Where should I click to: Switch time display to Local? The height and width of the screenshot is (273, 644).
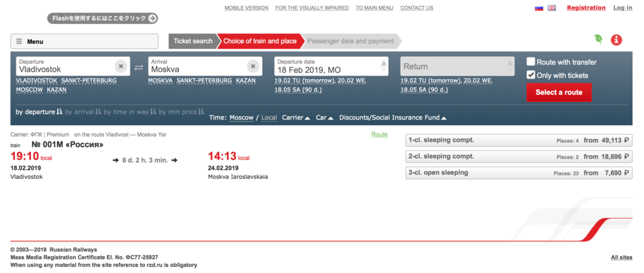[x=269, y=118]
